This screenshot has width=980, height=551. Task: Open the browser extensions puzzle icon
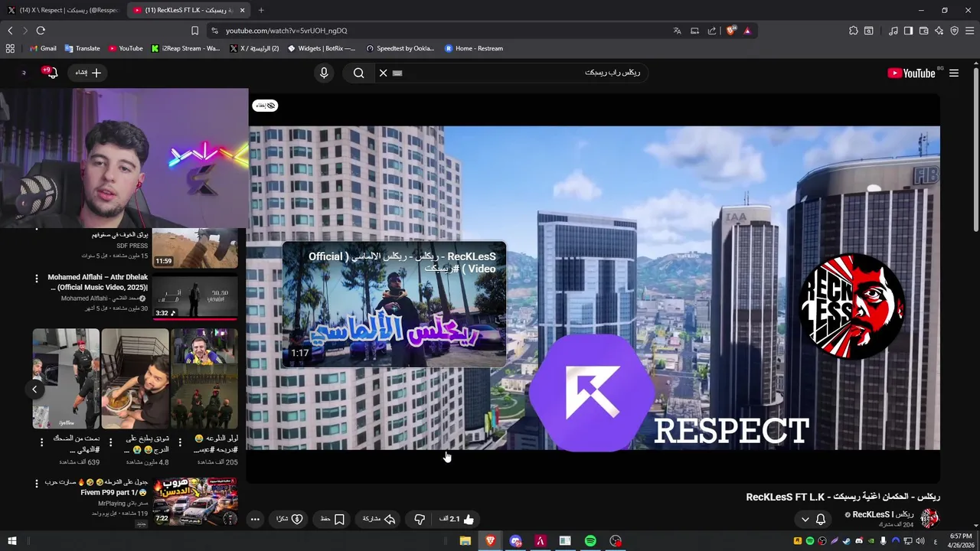(x=854, y=31)
